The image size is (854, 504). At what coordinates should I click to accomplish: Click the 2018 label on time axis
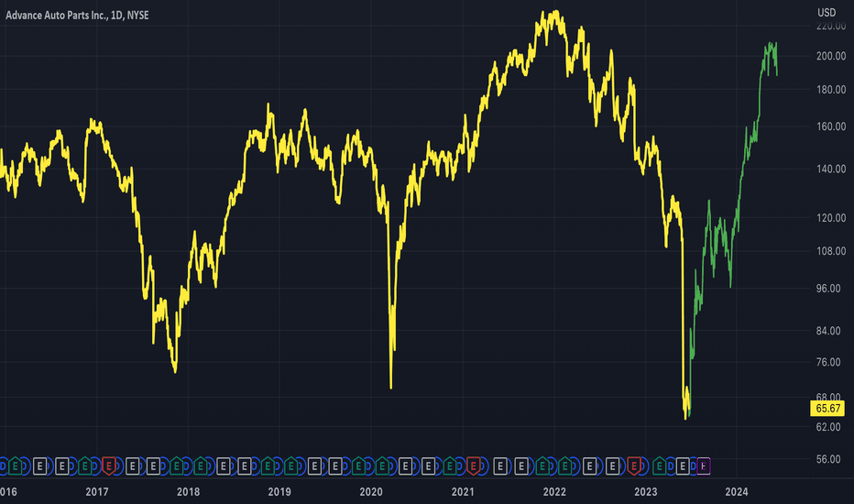(x=189, y=492)
